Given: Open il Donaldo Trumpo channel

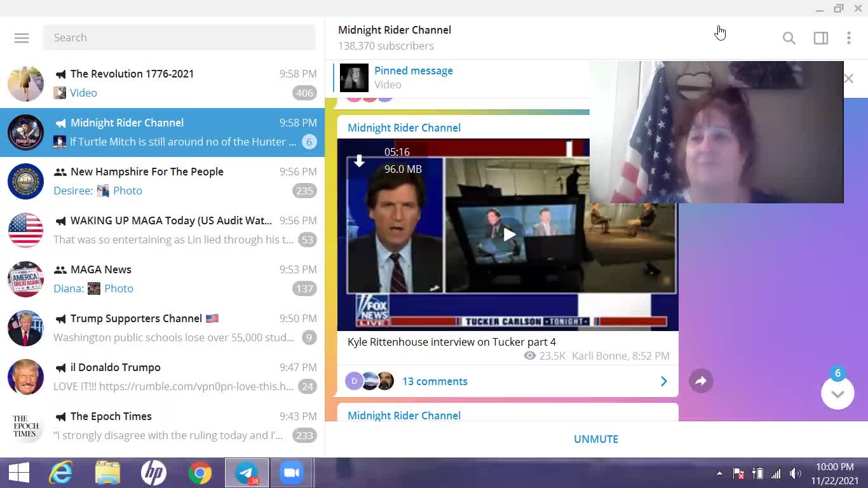Looking at the screenshot, I should pyautogui.click(x=162, y=377).
